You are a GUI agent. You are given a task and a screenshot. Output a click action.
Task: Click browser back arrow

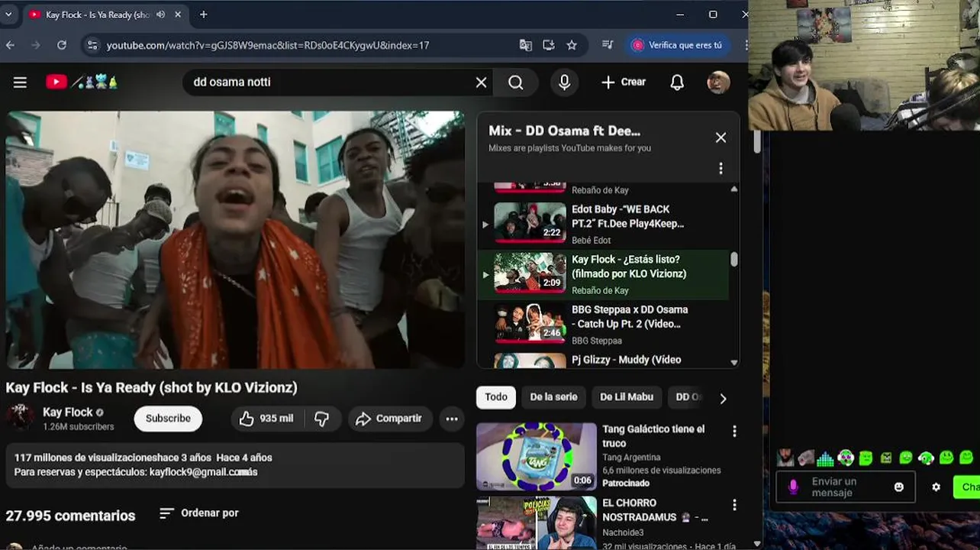click(x=10, y=45)
